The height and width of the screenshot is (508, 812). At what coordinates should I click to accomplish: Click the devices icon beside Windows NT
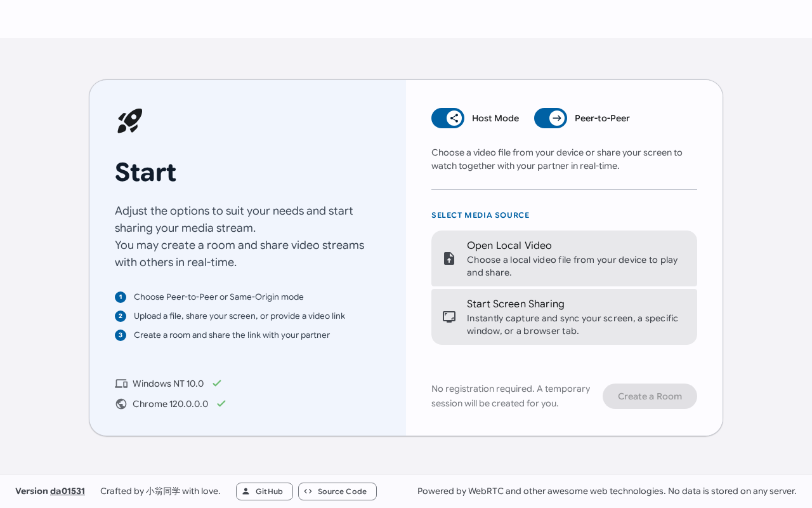tap(121, 384)
